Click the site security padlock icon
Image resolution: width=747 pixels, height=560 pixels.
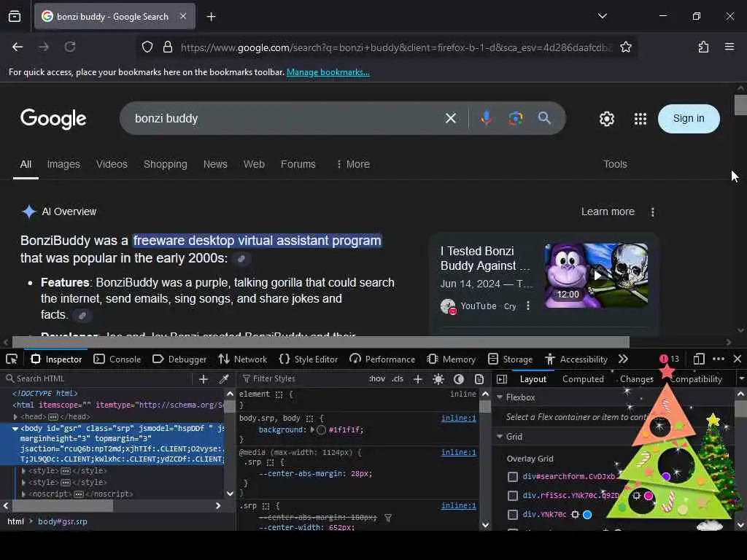point(167,47)
